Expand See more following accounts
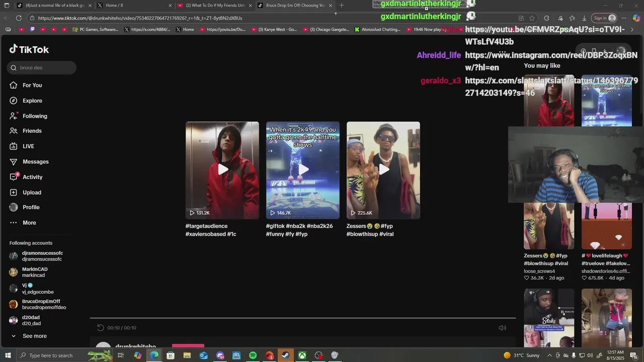Screen dimensions: 644x362 click(x=34, y=336)
